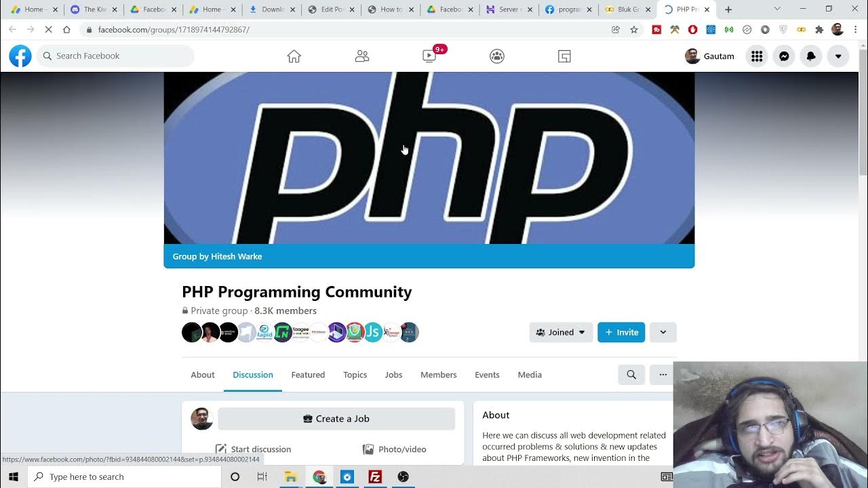The height and width of the screenshot is (488, 868).
Task: Switch to the Featured tab
Action: (308, 375)
